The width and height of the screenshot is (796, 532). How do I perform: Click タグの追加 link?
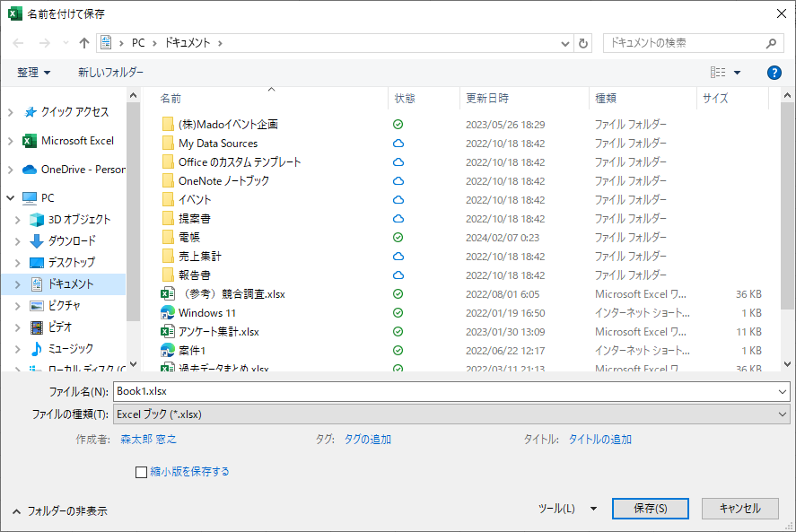tap(368, 440)
